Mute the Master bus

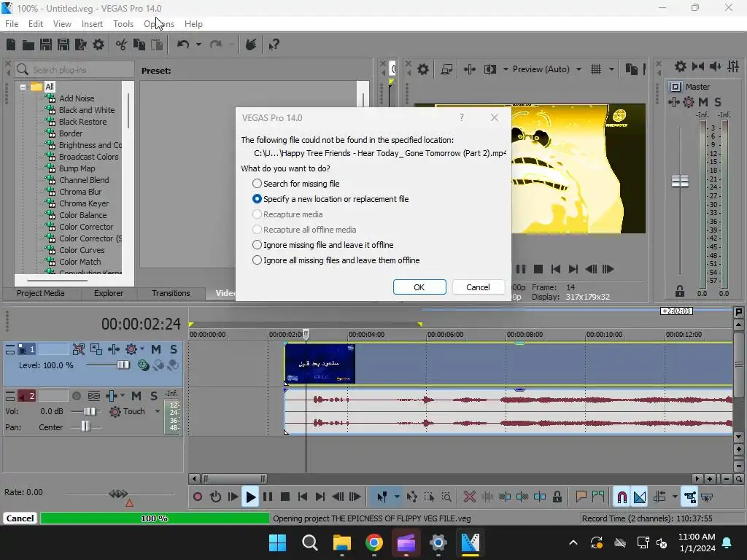point(703,102)
